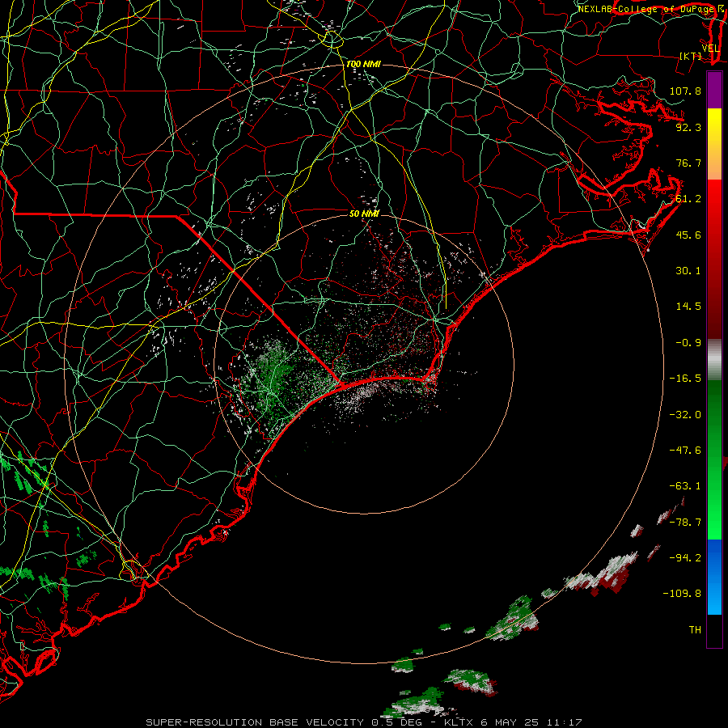Click the 45.6 velocity scale value
728x728 pixels.
[688, 235]
